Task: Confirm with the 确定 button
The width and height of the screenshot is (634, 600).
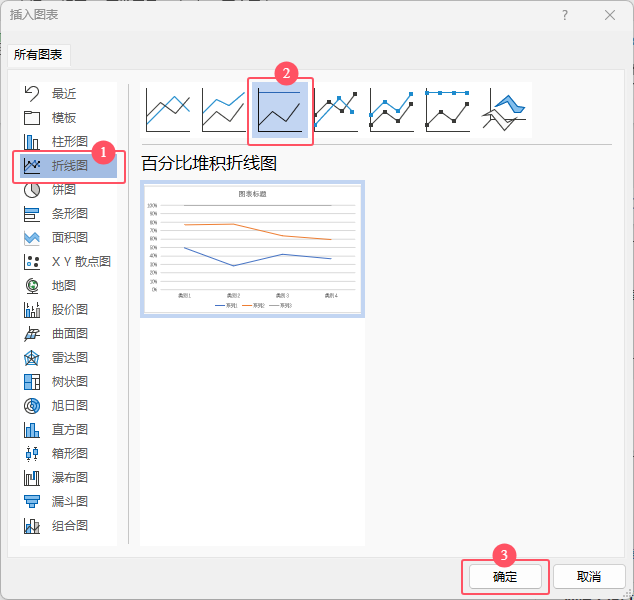Action: 505,577
